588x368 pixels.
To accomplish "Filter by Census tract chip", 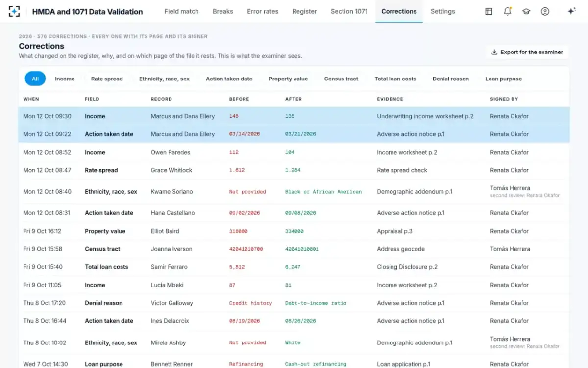I will pyautogui.click(x=341, y=79).
